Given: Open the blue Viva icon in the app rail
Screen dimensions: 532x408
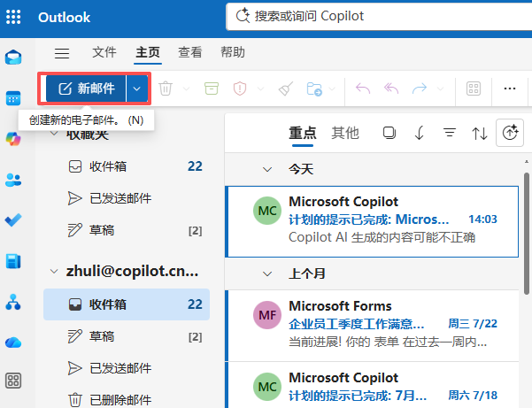Looking at the screenshot, I should click(x=13, y=261).
